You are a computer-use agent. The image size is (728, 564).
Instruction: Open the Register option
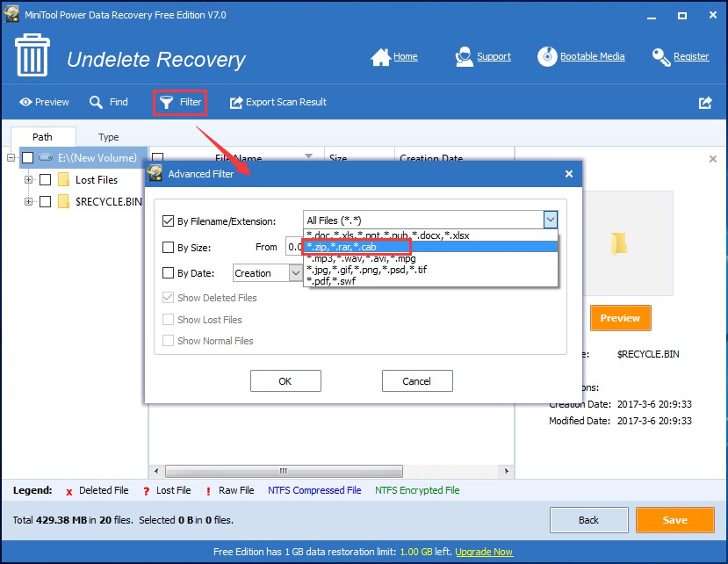[x=682, y=56]
